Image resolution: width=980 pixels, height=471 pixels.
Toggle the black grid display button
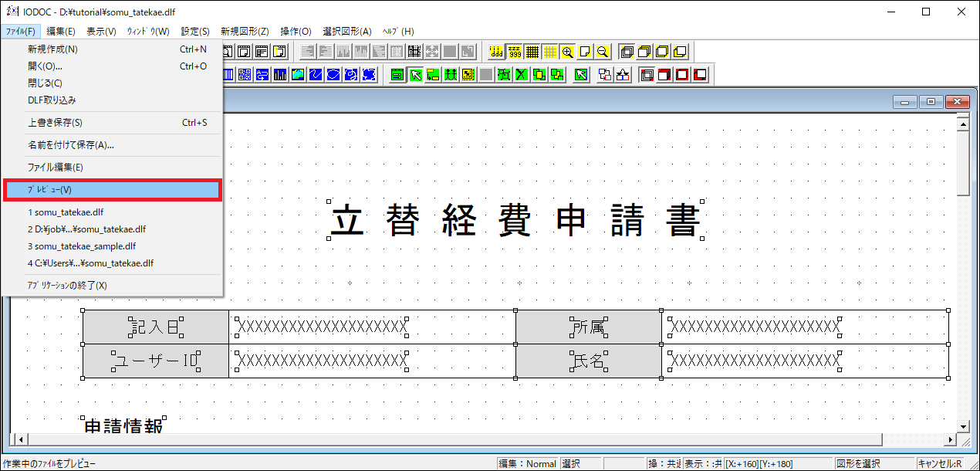click(532, 52)
